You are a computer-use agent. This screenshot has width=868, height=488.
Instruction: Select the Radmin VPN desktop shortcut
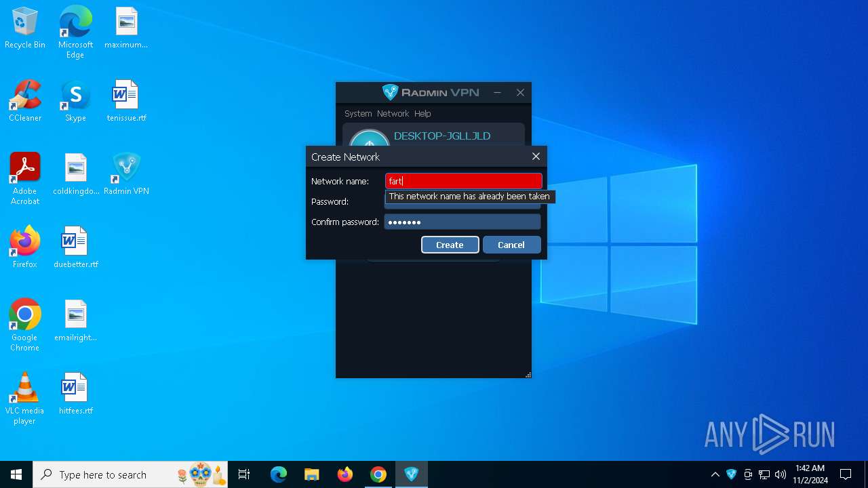coord(126,175)
